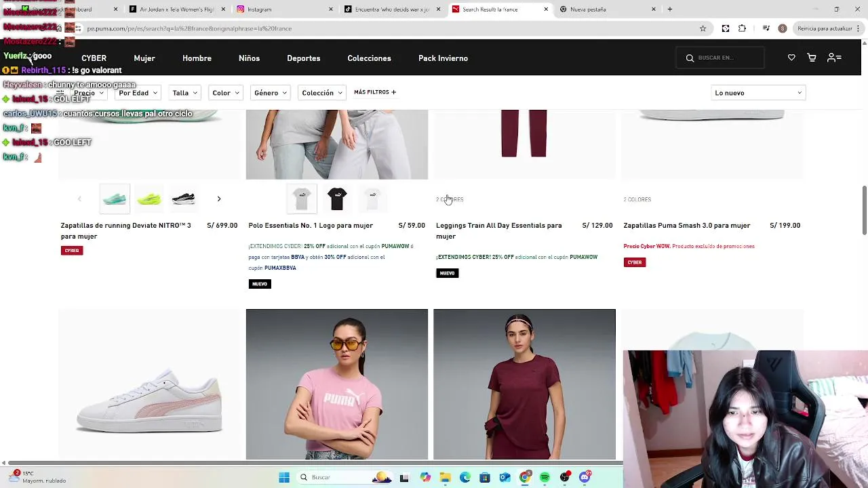Click the page vertical scrollbar thumb

pos(864,210)
